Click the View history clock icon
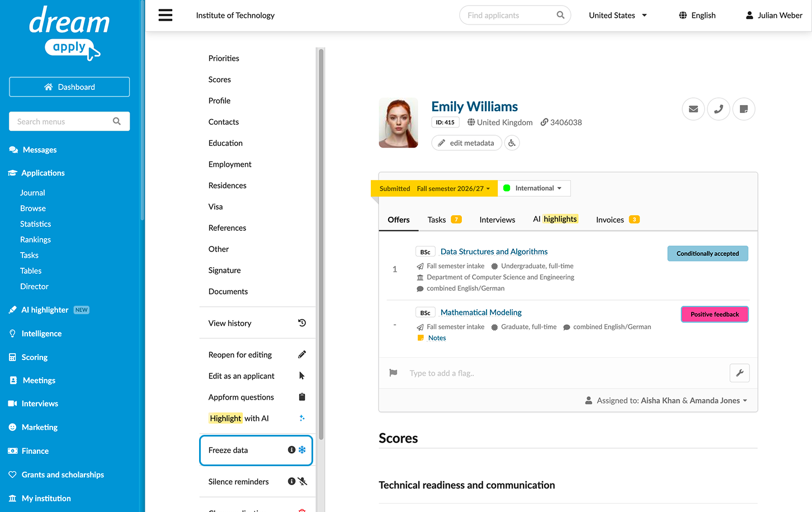 (302, 323)
